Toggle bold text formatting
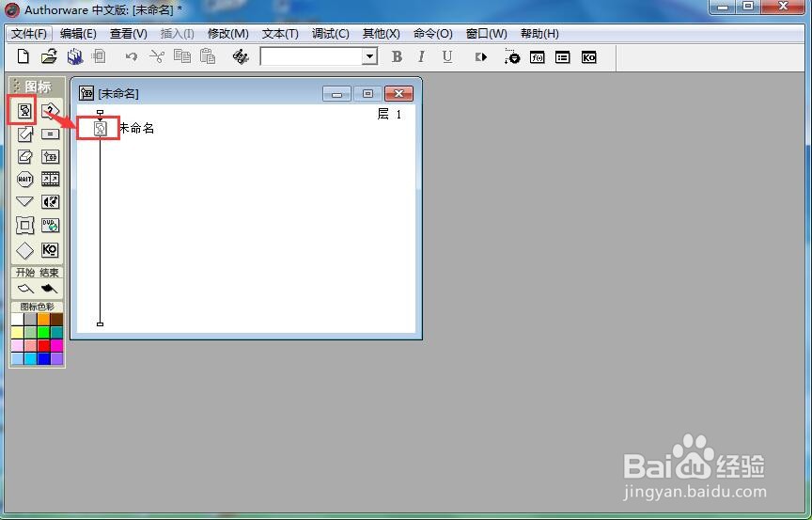 pos(397,56)
